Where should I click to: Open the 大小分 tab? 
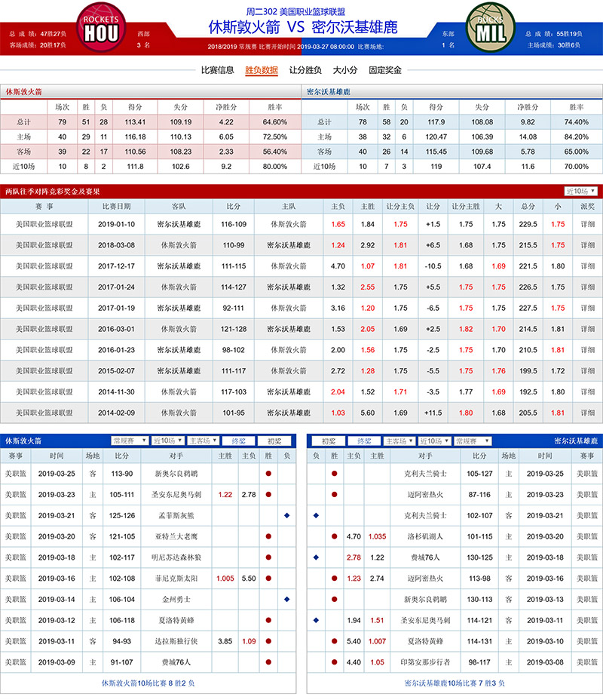pyautogui.click(x=345, y=70)
